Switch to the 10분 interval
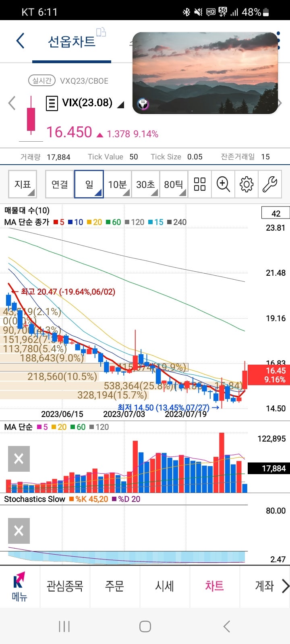The image size is (290, 644). tap(117, 184)
